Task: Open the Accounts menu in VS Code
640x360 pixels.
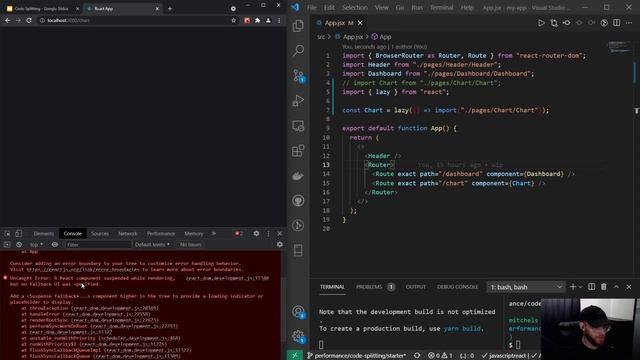Action: (x=298, y=312)
